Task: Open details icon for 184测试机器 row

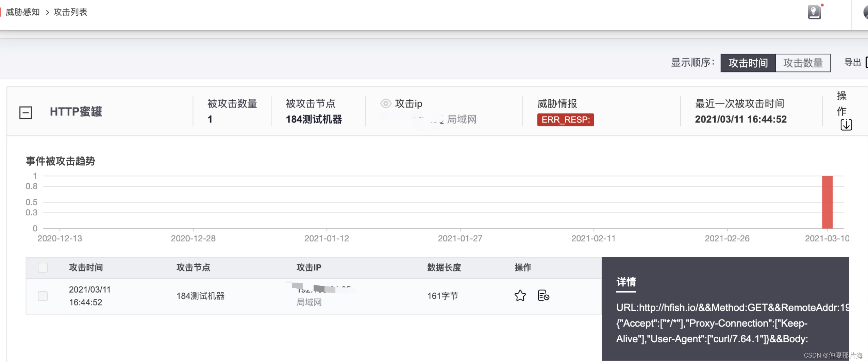Action: 543,295
